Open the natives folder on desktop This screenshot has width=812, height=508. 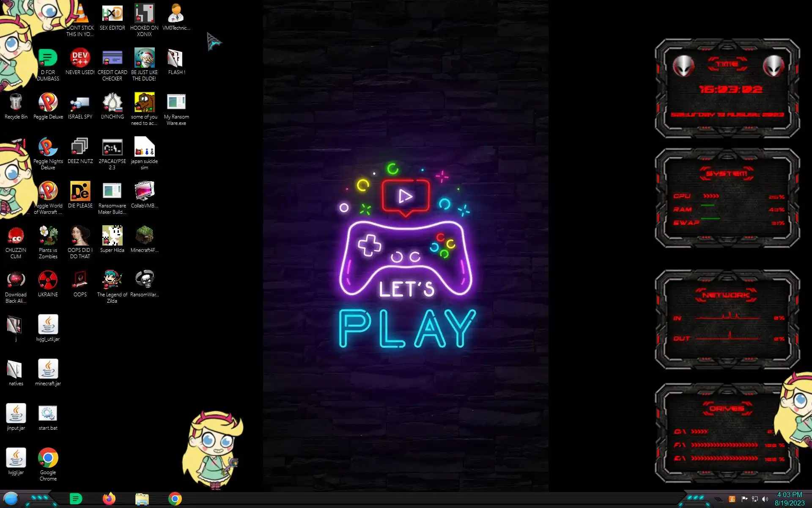click(16, 370)
